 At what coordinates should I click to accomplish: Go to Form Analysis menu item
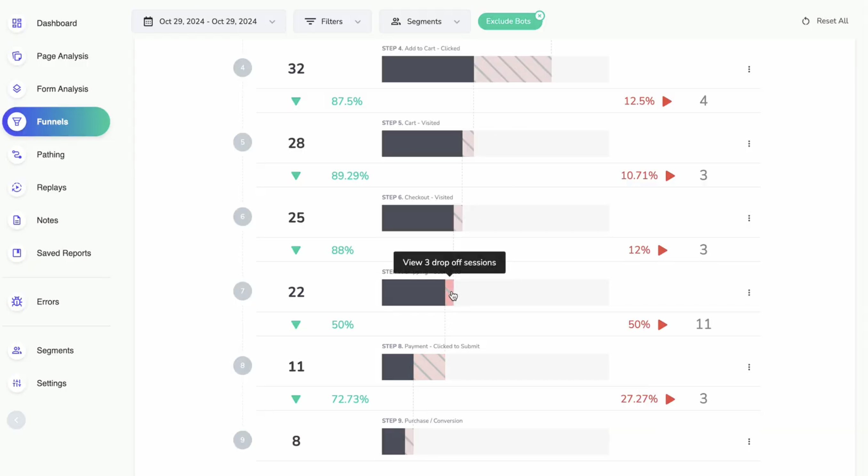[62, 89]
